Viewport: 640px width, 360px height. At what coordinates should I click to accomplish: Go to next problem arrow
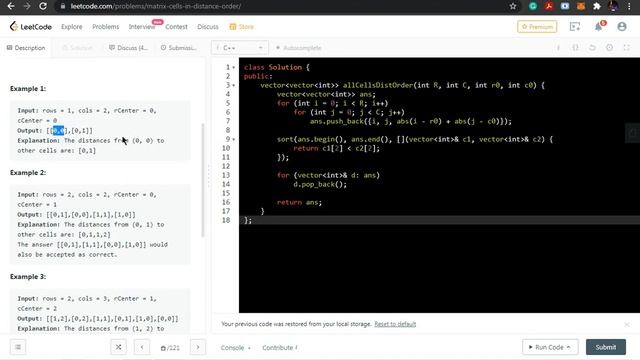pyautogui.click(x=198, y=347)
